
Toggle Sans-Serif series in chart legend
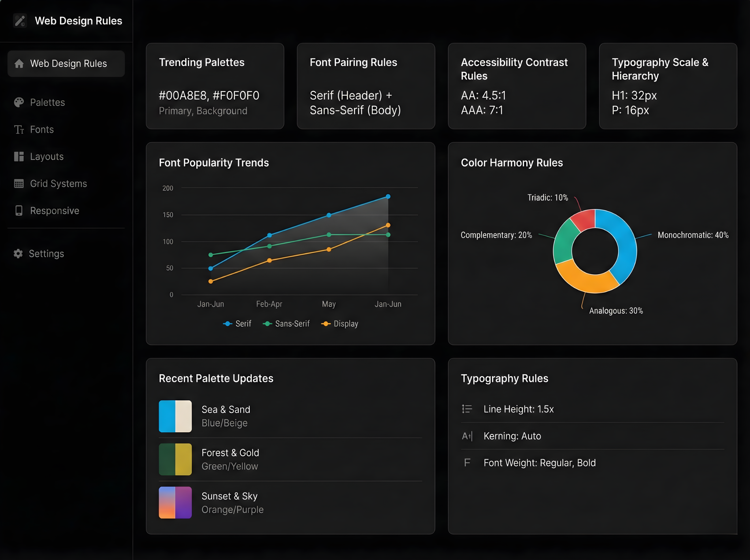(286, 324)
